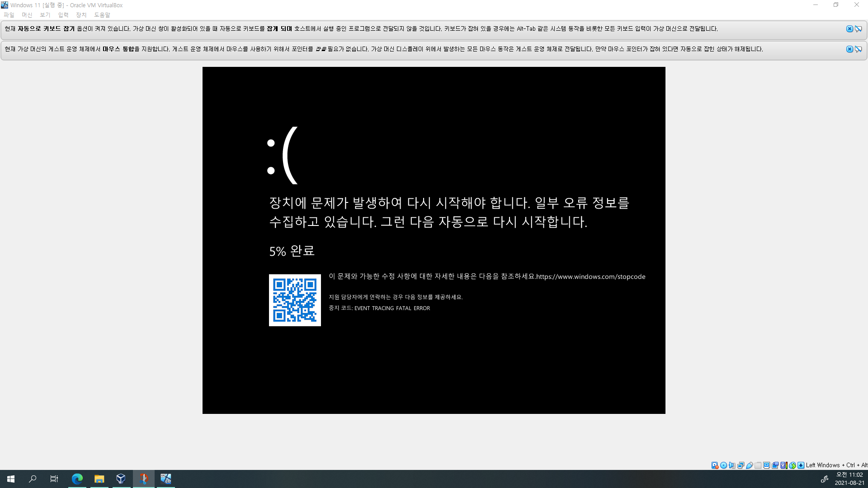Click the display settings status icon
The image size is (868, 488).
(x=767, y=465)
